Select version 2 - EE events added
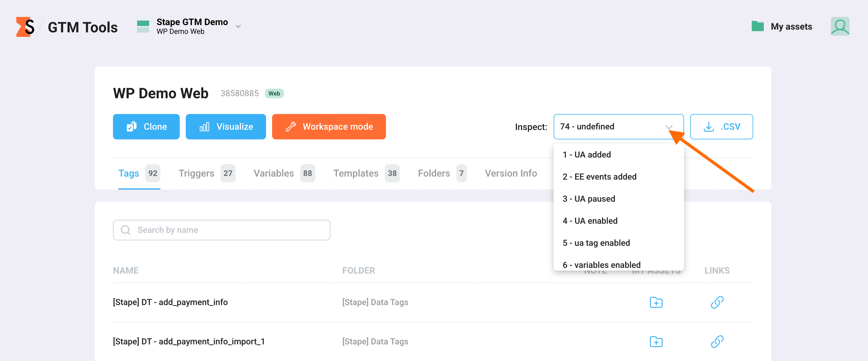Viewport: 868px width, 361px height. [x=618, y=177]
